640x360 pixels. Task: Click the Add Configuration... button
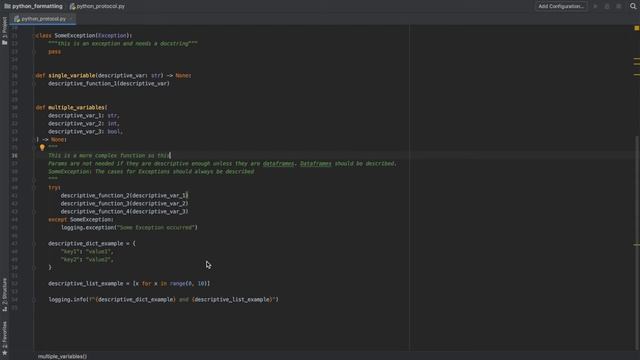561,6
